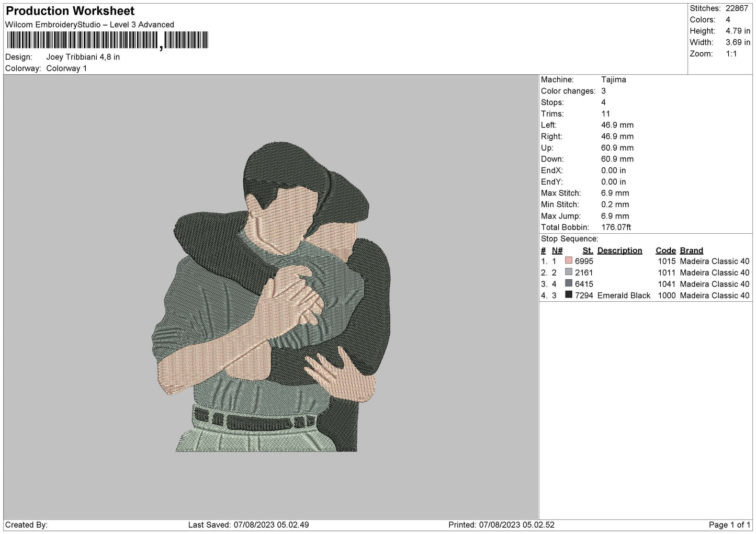Click the Min Stitch value 0.2 mm
The width and height of the screenshot is (756, 534).
[615, 204]
